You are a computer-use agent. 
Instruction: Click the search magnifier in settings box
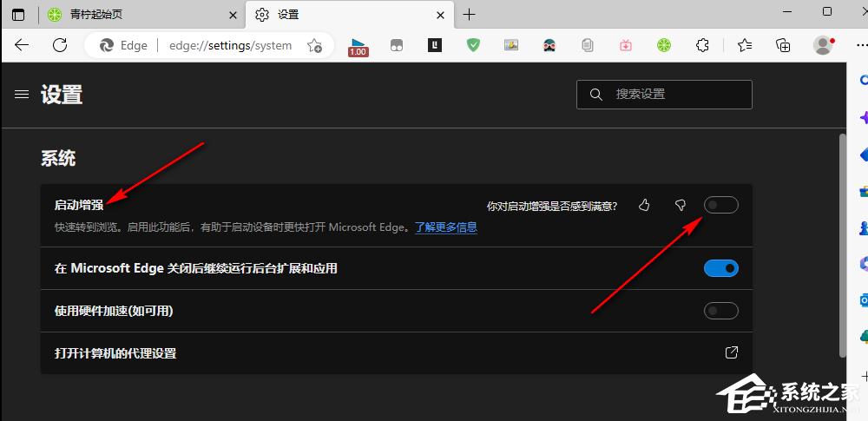click(596, 95)
